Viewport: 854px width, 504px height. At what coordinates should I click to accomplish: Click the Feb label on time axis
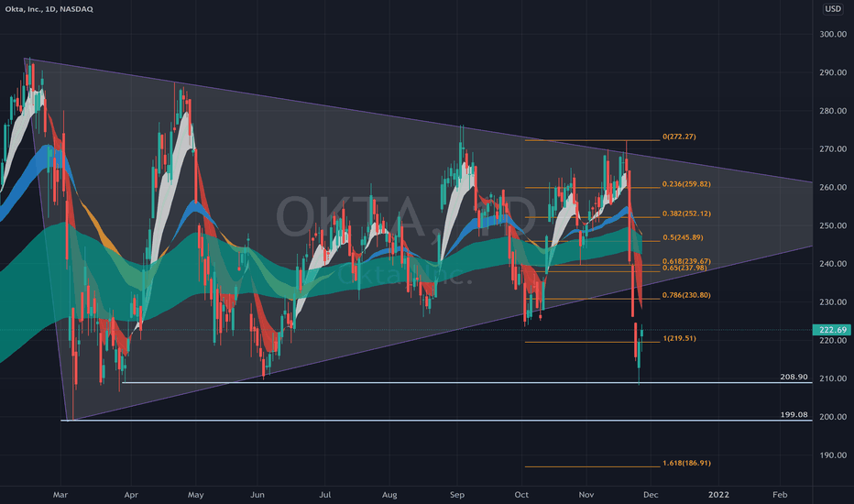click(x=780, y=495)
